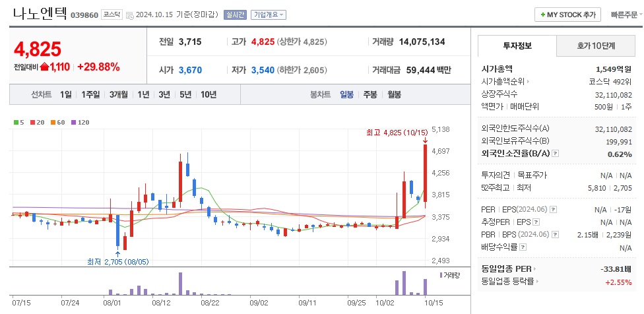Open the help icon next to 배당수익률
This screenshot has width=644, height=314.
click(x=523, y=247)
